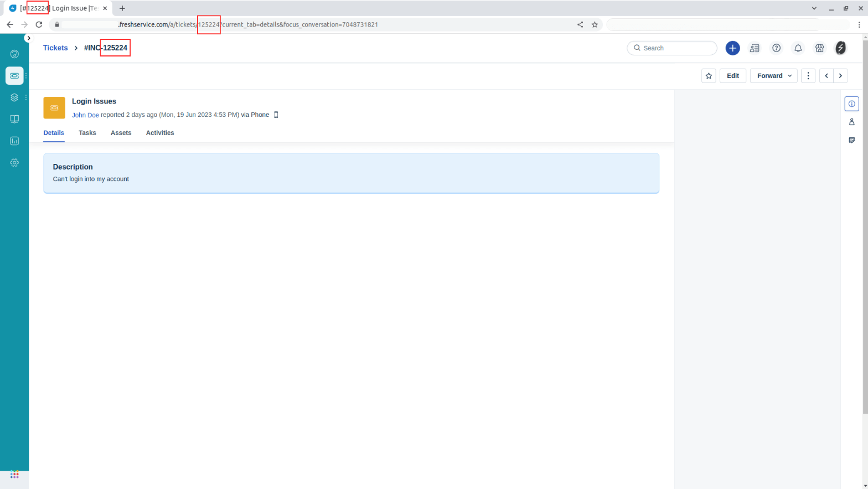Open the Freshworks app switcher dots

(14, 475)
